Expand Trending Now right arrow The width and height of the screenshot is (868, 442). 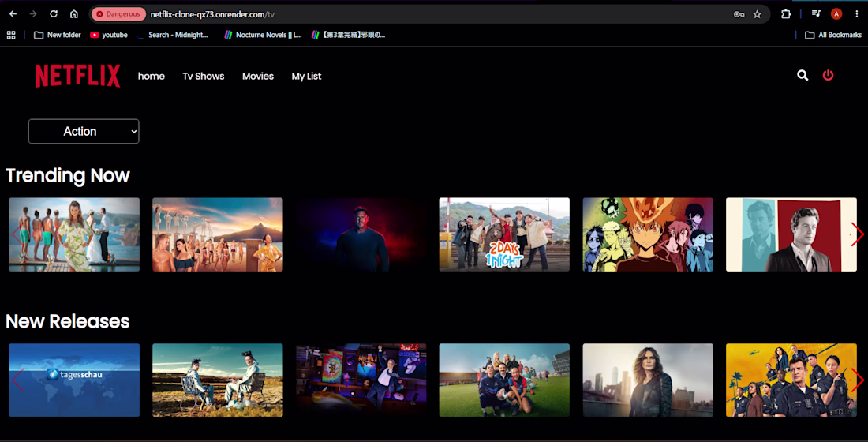[858, 234]
